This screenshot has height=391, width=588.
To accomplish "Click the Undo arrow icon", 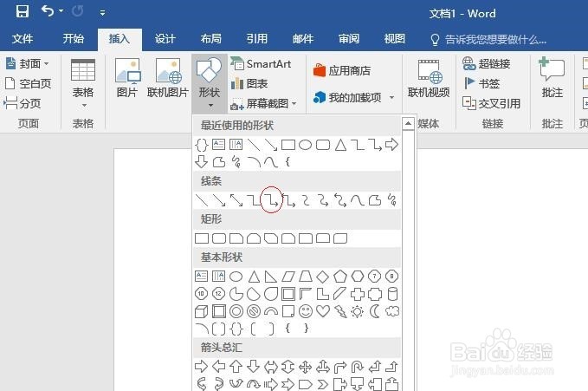I will click(48, 11).
